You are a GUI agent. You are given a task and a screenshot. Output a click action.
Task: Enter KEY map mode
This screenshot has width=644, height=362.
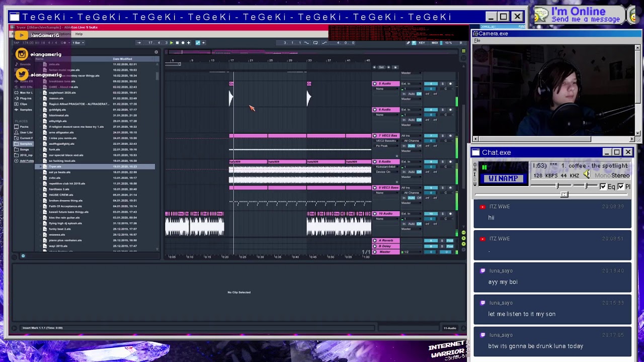click(422, 43)
